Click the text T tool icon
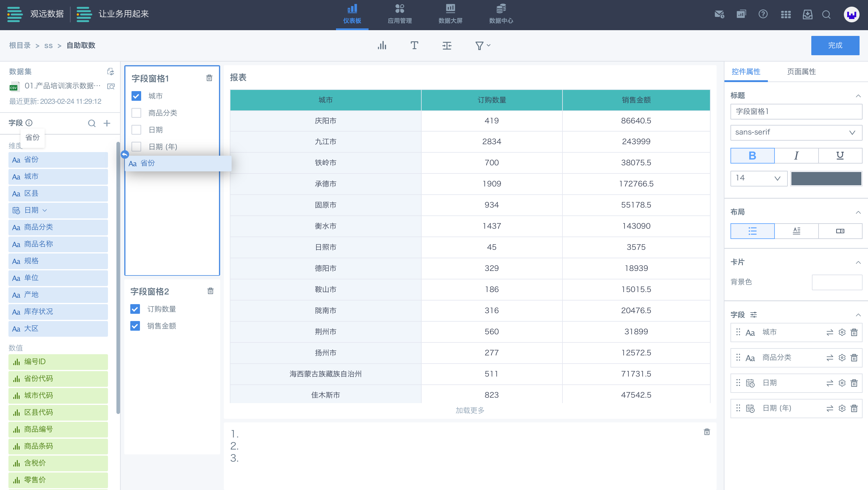Viewport: 868px width, 490px height. 414,46
